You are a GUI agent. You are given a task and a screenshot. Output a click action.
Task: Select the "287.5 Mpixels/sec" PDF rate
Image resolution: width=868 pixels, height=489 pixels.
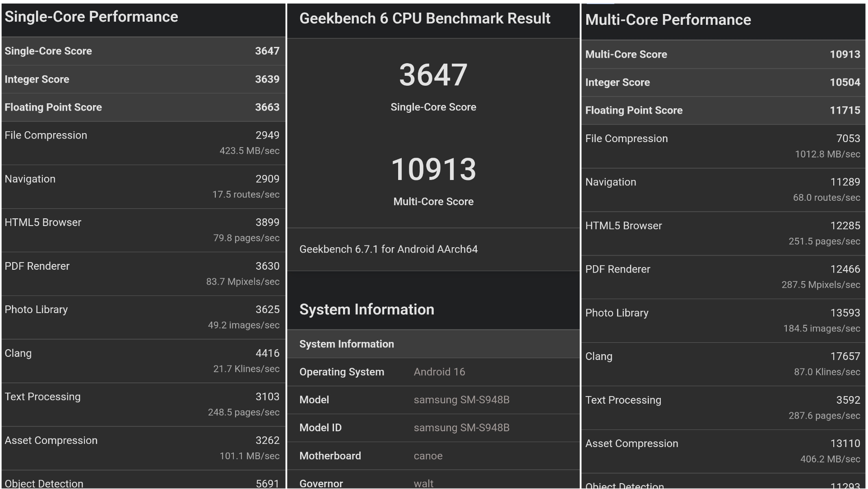pyautogui.click(x=821, y=285)
